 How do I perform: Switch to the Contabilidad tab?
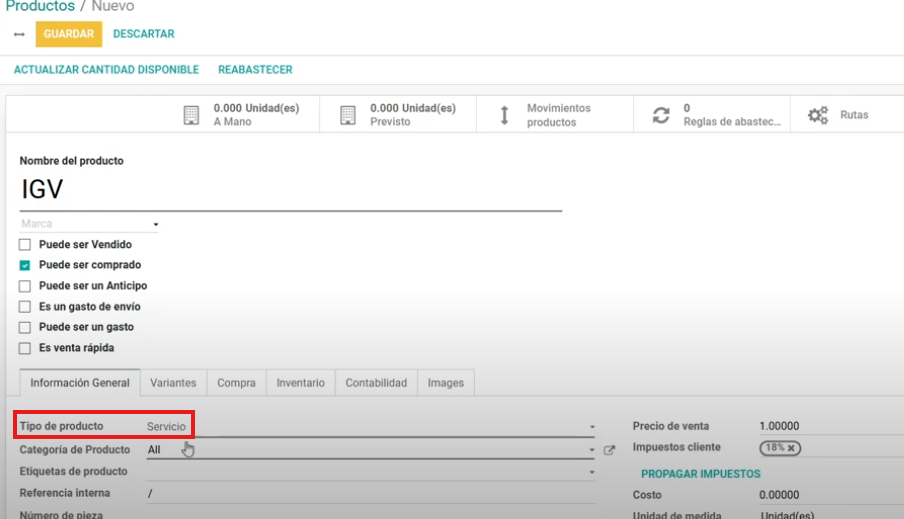pyautogui.click(x=376, y=383)
